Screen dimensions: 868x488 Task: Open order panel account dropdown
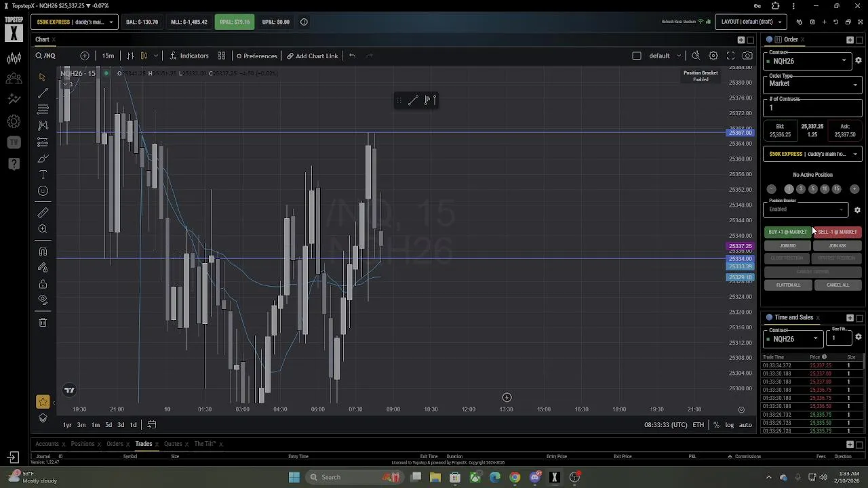pyautogui.click(x=812, y=154)
